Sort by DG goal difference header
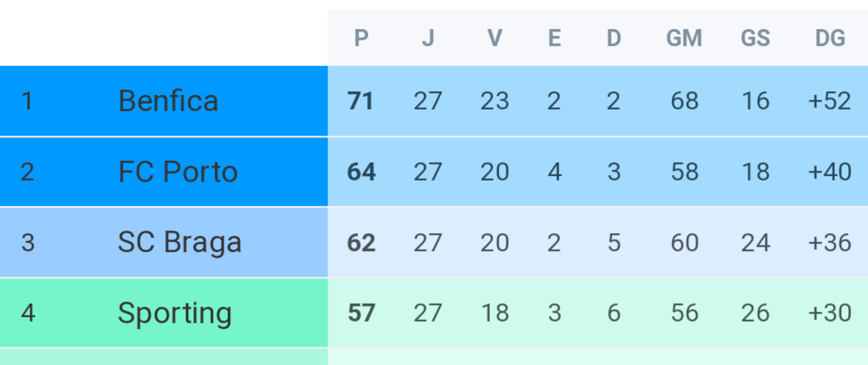The width and height of the screenshot is (868, 365). pos(830,38)
